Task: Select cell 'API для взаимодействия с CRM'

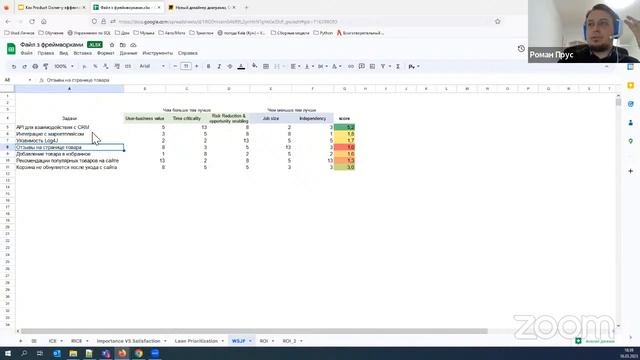Action: pyautogui.click(x=69, y=127)
